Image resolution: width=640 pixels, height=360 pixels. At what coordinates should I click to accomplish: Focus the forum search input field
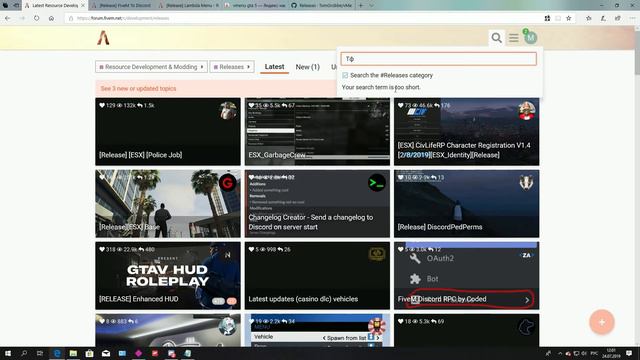(438, 59)
